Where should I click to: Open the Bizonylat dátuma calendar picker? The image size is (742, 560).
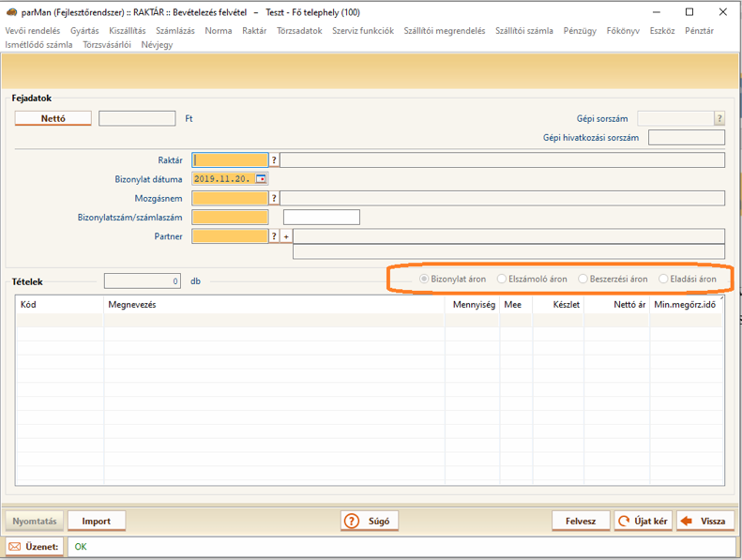(x=261, y=179)
